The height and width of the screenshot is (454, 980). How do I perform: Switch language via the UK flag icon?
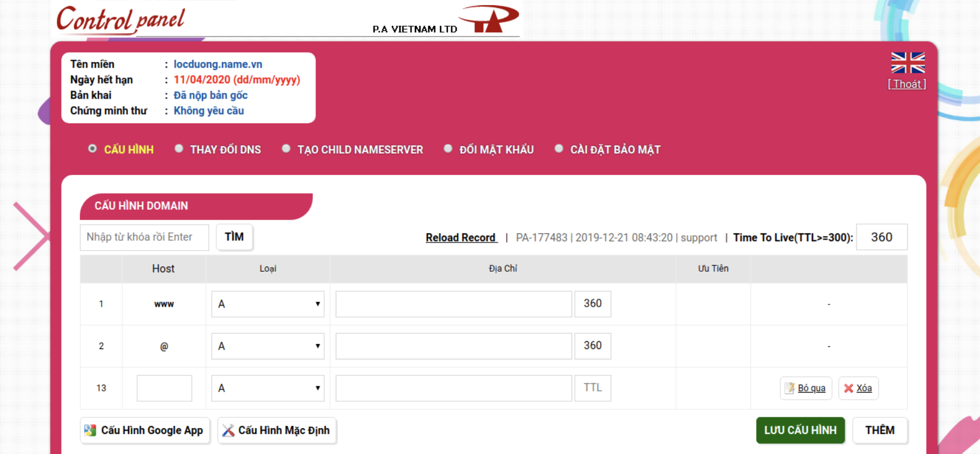(x=908, y=62)
